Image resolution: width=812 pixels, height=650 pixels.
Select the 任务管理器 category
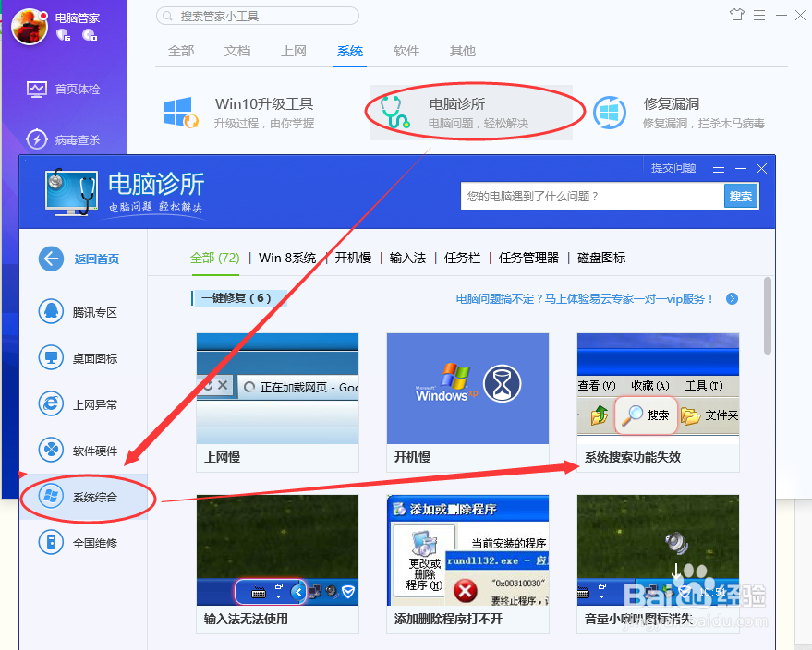(x=528, y=258)
